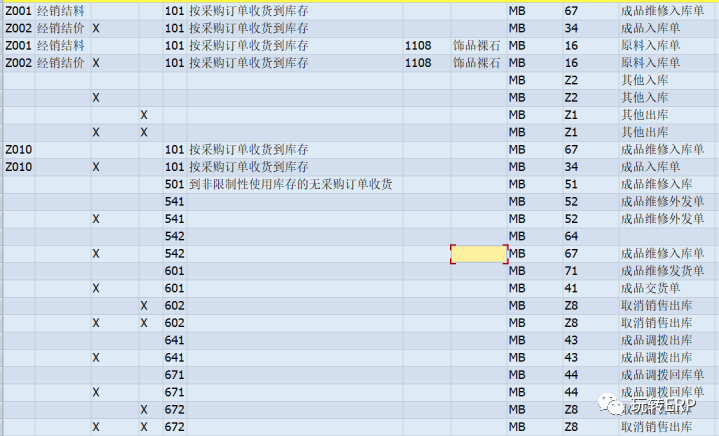Click '饰品裸石' in the Z001 row
The height and width of the screenshot is (436, 719).
click(476, 46)
